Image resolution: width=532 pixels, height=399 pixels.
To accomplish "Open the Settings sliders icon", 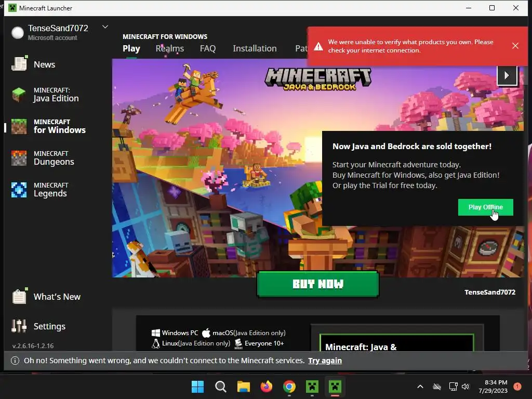I will pos(19,326).
